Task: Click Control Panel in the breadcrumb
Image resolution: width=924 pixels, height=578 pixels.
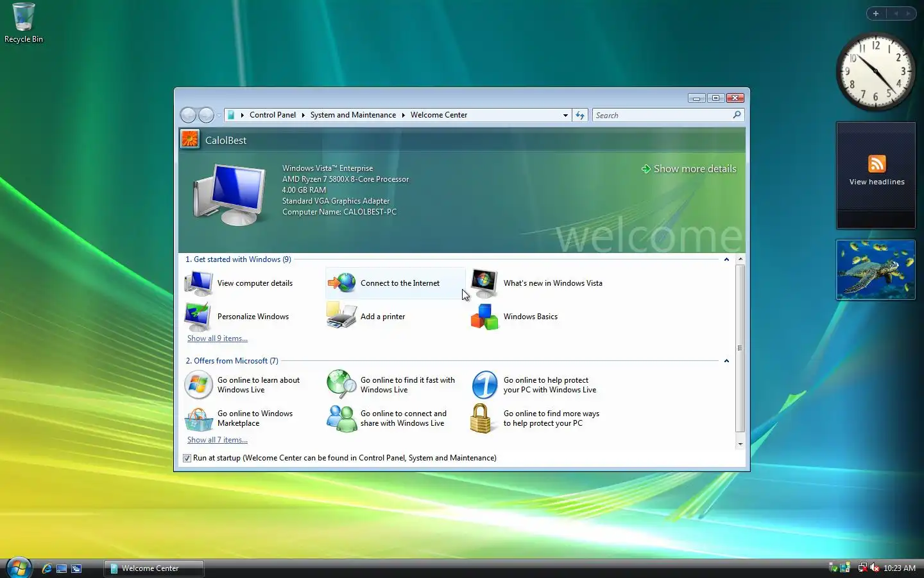Action: pyautogui.click(x=273, y=115)
